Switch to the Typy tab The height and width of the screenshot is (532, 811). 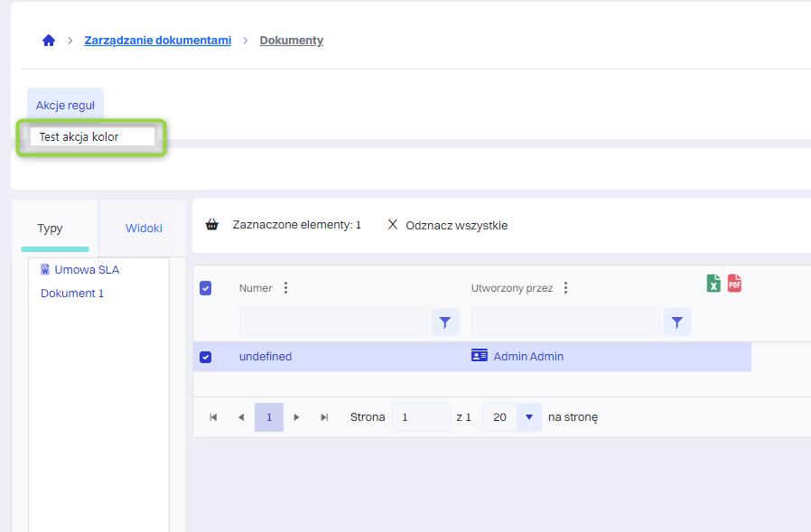coord(50,229)
